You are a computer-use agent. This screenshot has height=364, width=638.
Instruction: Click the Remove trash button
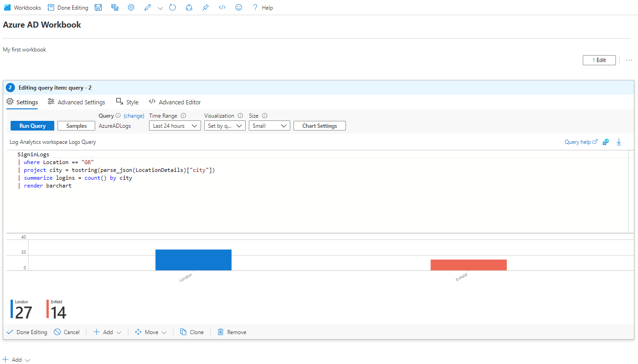pos(232,332)
